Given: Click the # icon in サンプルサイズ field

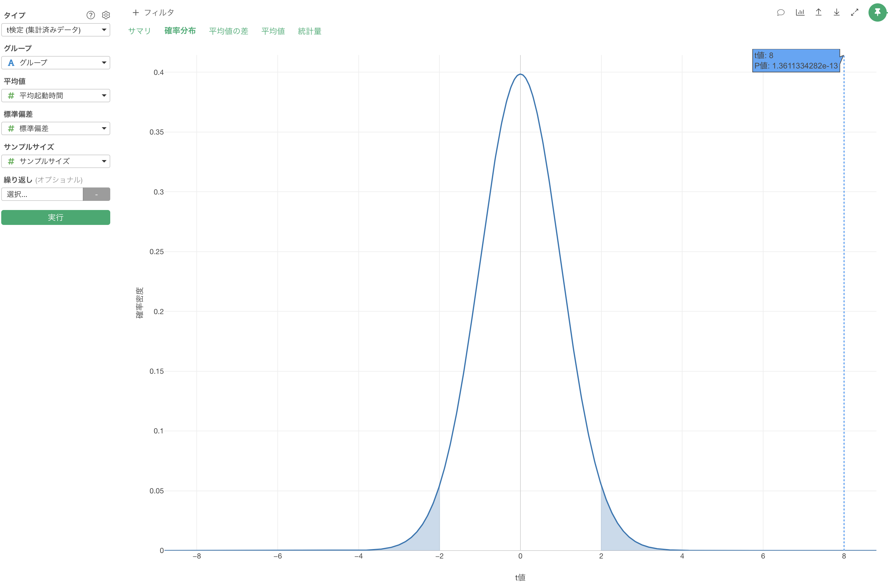Looking at the screenshot, I should [x=11, y=161].
